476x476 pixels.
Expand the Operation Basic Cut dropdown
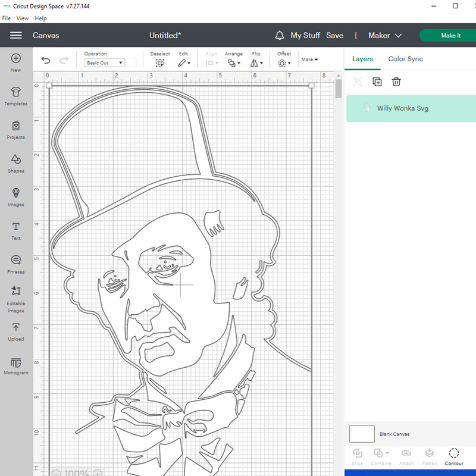104,62
